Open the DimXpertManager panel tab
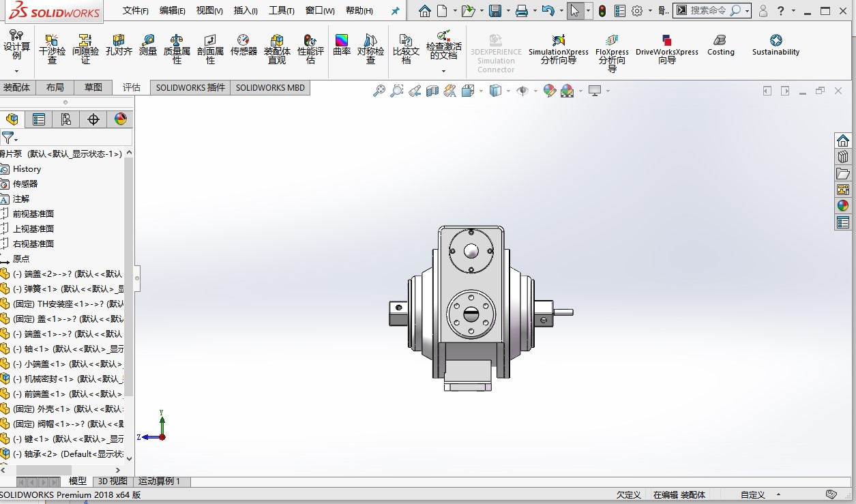Screen dimensions: 856x504 coord(93,119)
